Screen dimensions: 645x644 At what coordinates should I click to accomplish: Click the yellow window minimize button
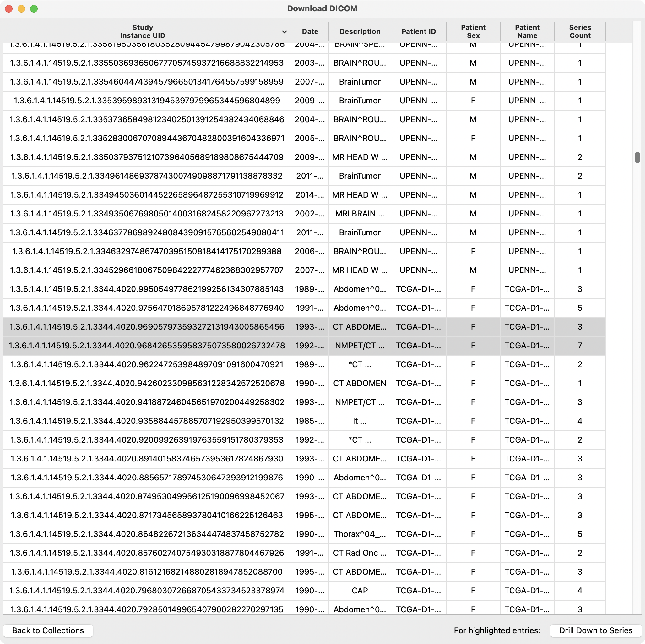21,9
